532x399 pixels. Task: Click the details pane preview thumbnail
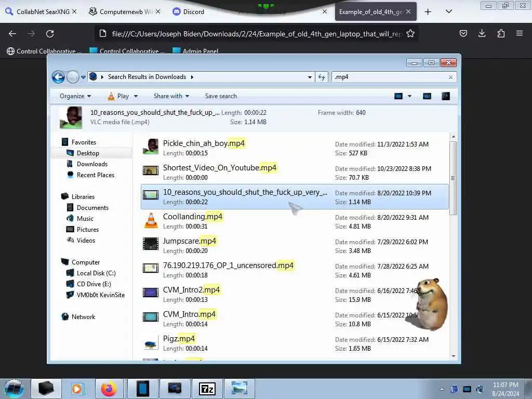tap(71, 117)
